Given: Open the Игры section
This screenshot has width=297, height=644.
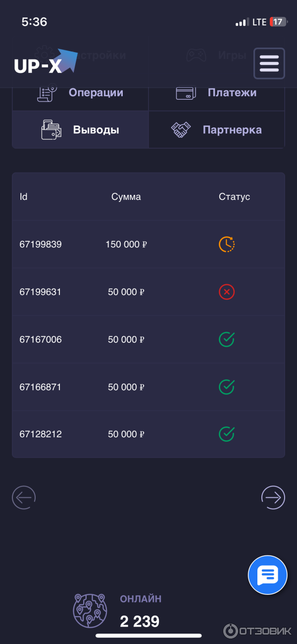Looking at the screenshot, I should coord(217,56).
